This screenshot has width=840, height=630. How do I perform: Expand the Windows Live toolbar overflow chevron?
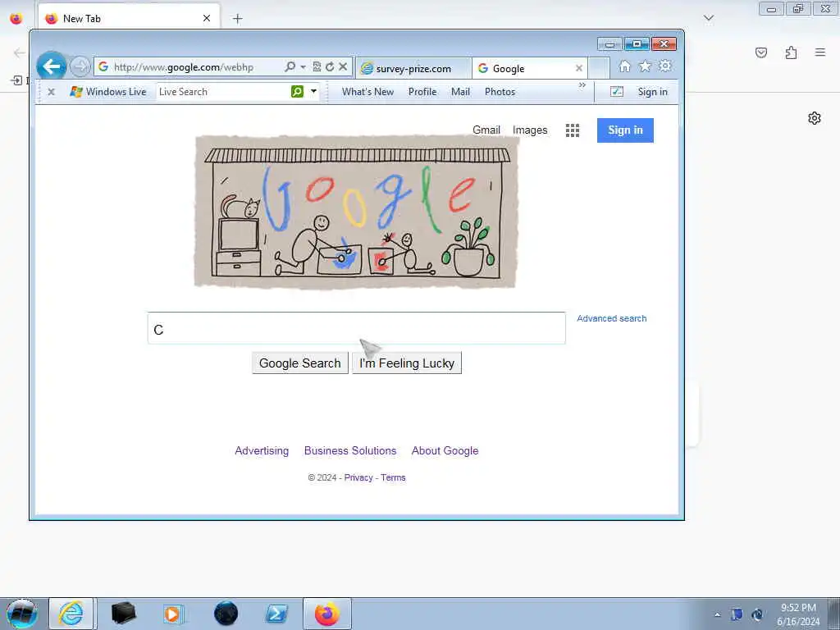(582, 85)
